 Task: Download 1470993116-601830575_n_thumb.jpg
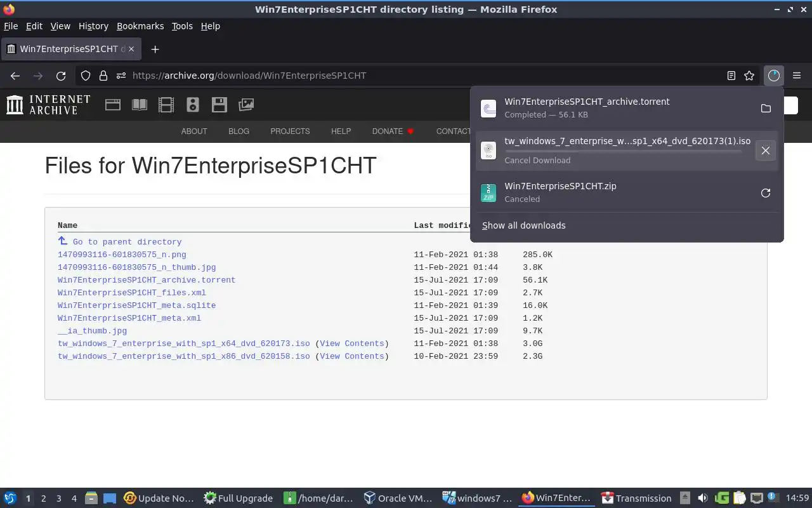click(x=136, y=267)
